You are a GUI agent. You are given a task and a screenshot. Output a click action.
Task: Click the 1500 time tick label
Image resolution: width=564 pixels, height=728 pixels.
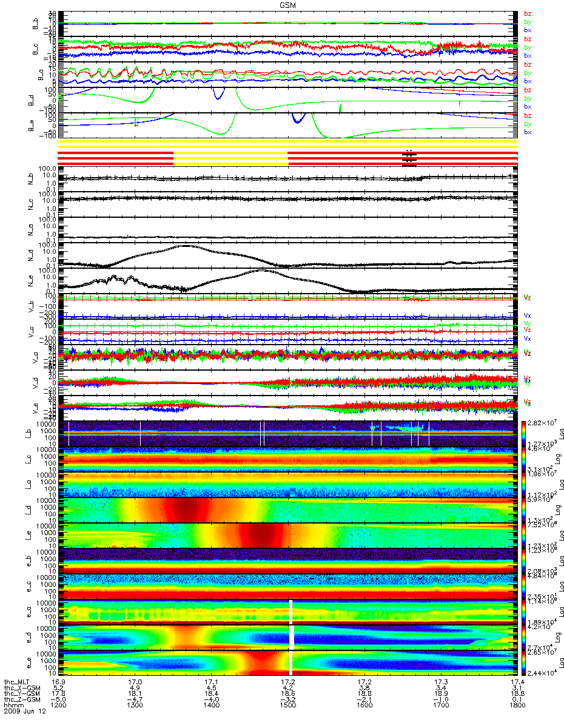tap(287, 706)
